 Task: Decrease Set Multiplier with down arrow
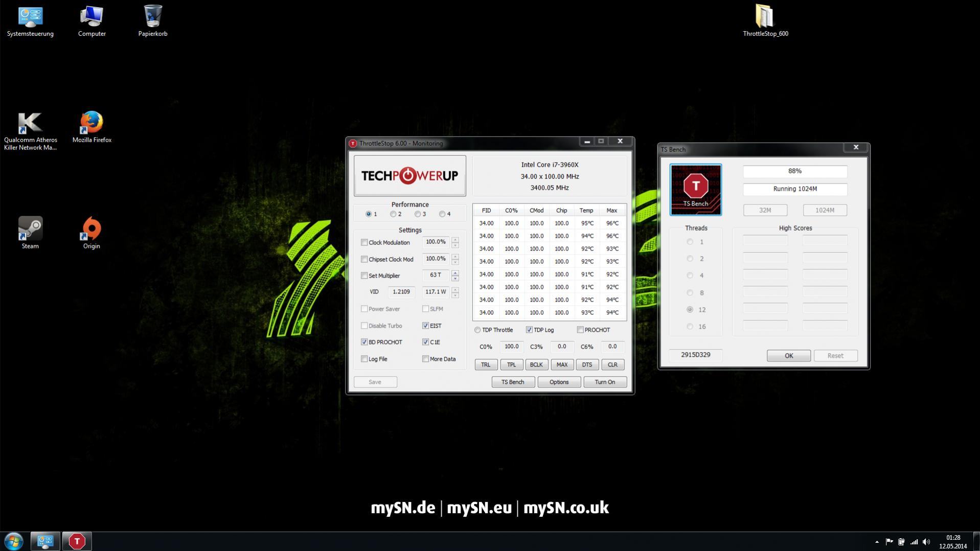(x=455, y=279)
